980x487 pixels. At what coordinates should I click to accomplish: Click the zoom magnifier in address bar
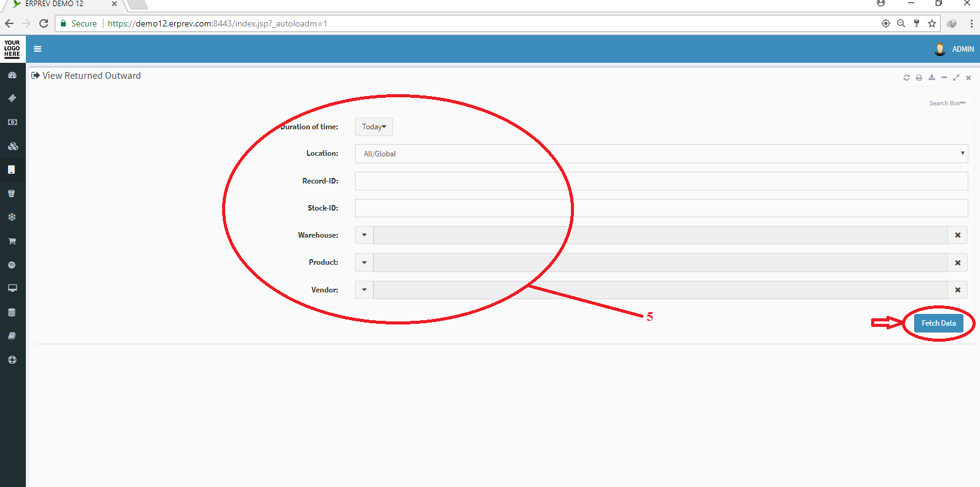point(901,23)
